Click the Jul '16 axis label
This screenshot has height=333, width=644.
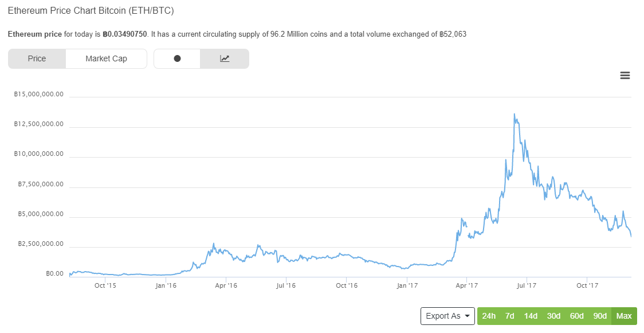(x=286, y=285)
